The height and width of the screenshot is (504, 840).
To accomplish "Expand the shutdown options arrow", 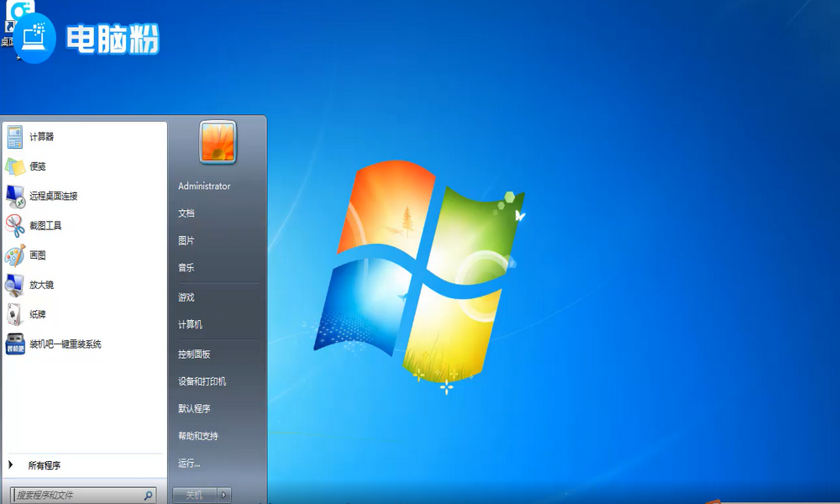I will [224, 496].
